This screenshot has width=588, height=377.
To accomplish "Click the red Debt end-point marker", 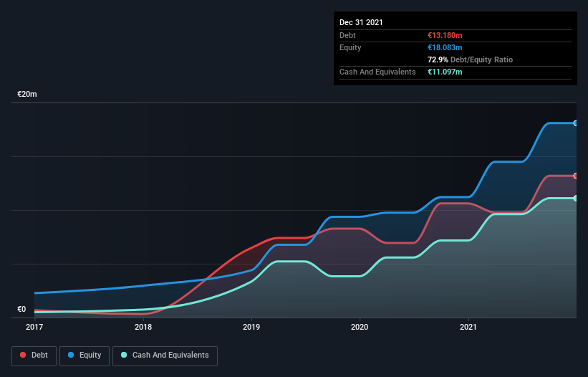I will click(576, 176).
